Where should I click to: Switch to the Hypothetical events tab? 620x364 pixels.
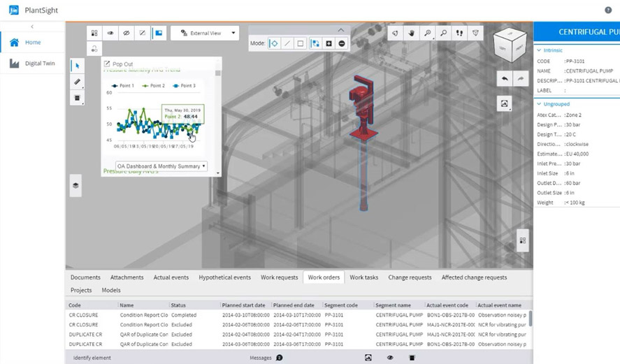[224, 277]
